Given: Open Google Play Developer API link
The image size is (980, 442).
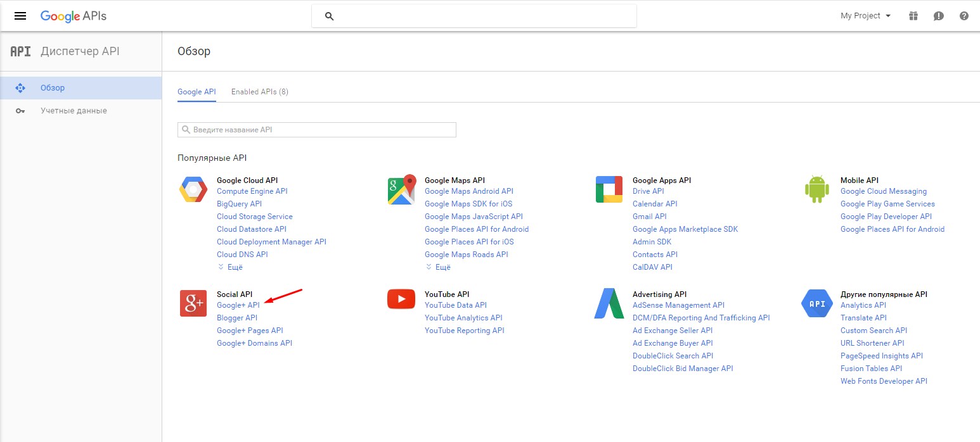Looking at the screenshot, I should [x=886, y=217].
